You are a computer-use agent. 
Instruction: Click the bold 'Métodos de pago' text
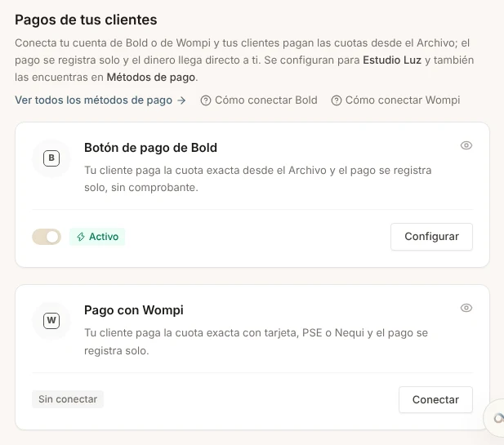151,78
